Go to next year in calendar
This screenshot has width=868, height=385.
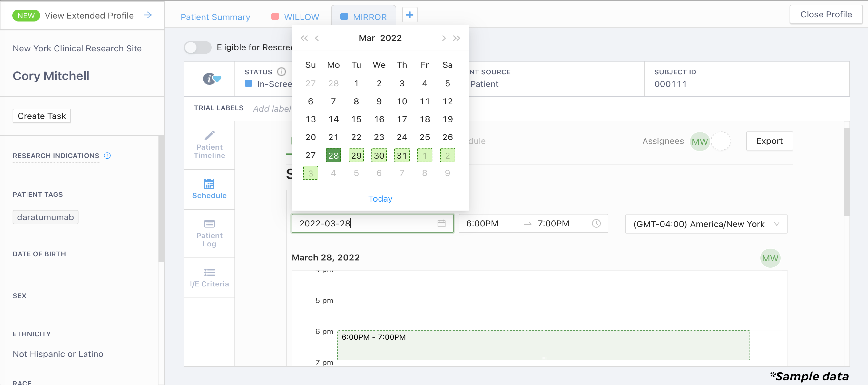coord(457,38)
